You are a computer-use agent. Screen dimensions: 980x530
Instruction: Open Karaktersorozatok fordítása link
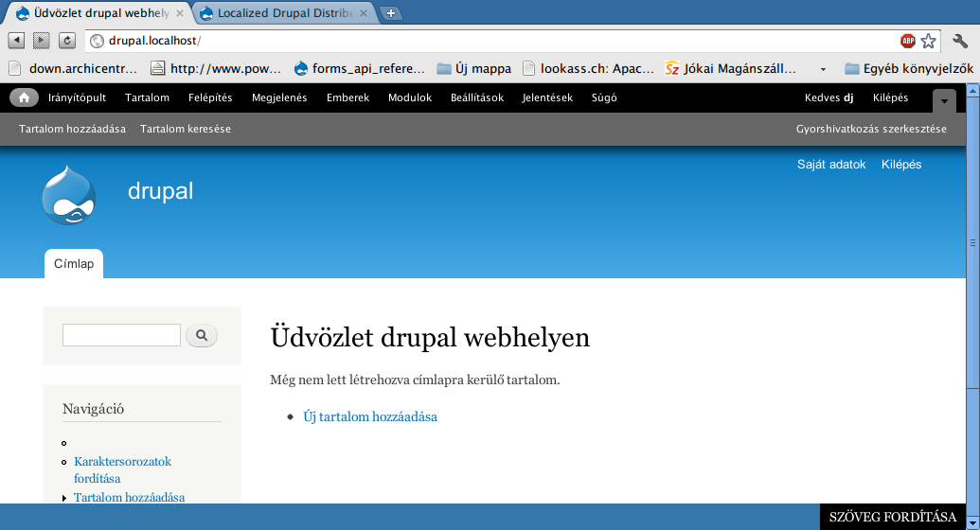point(122,470)
